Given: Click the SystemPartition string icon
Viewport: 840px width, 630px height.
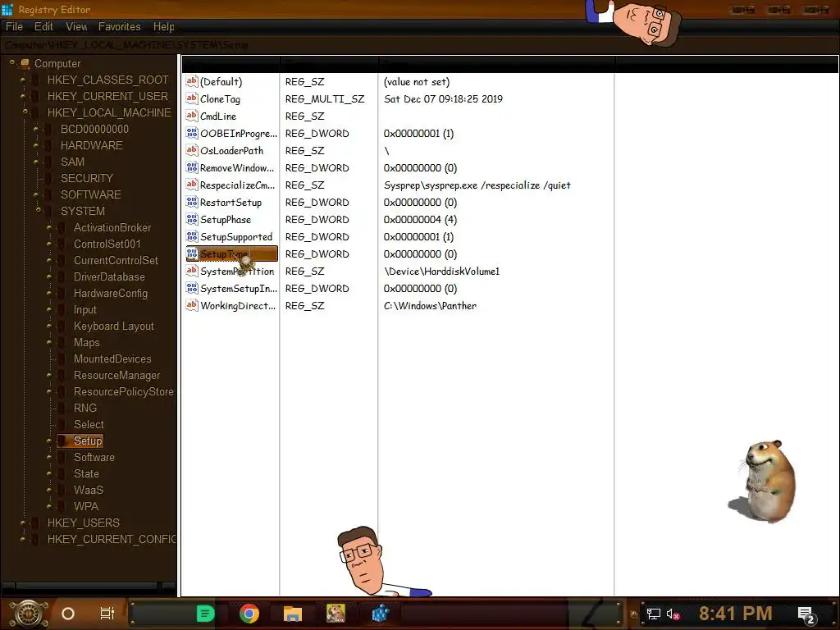Looking at the screenshot, I should (x=192, y=271).
